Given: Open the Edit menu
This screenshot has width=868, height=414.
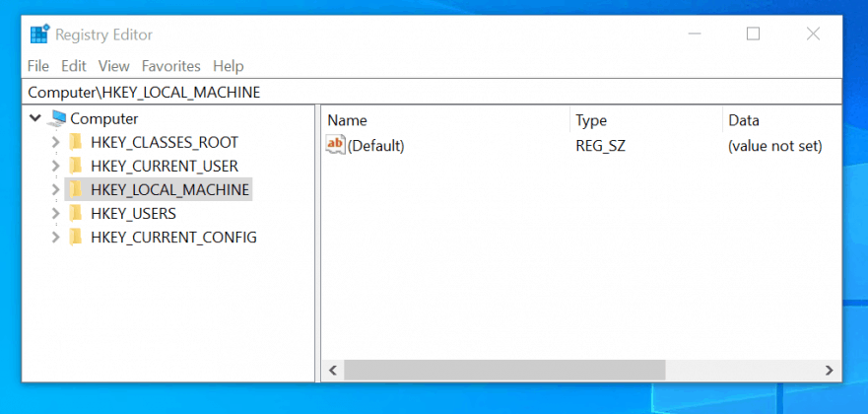Looking at the screenshot, I should [74, 66].
